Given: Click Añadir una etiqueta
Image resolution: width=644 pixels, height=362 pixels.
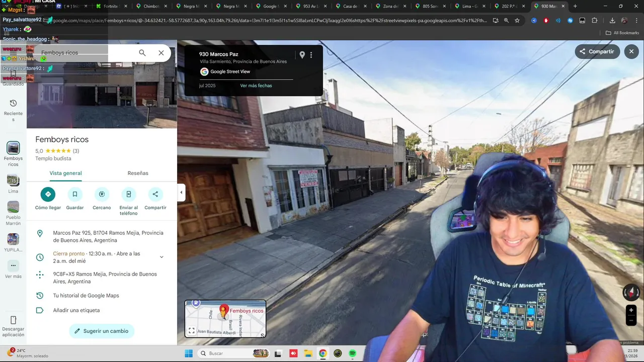Looking at the screenshot, I should pos(102,310).
